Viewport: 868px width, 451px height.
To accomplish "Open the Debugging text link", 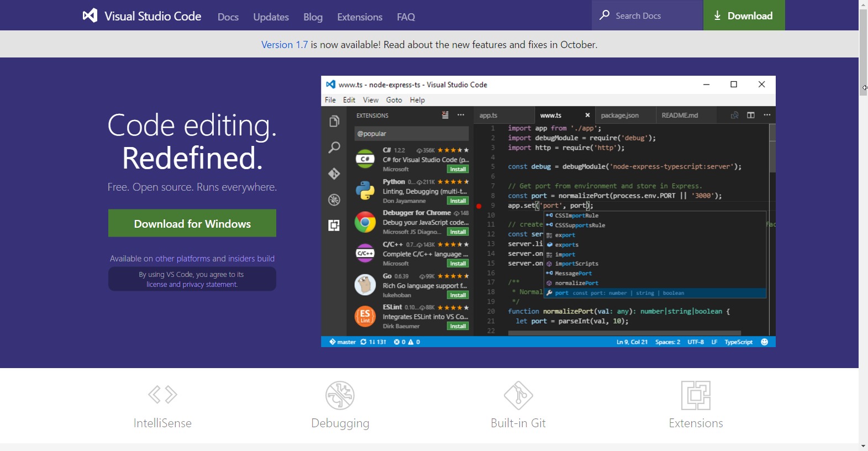I will pos(340,424).
